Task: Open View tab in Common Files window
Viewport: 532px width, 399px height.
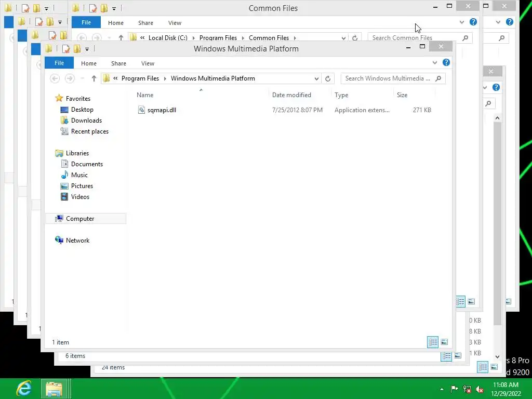Action: (175, 23)
